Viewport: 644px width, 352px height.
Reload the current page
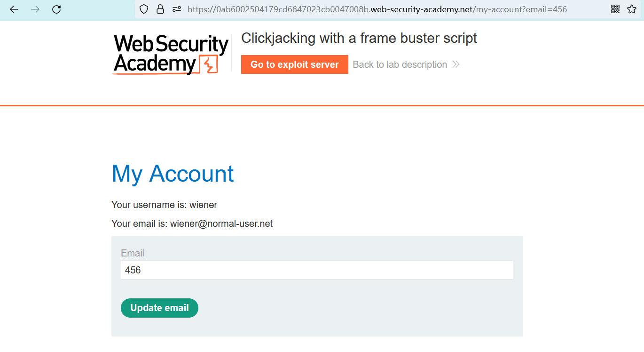coord(56,9)
